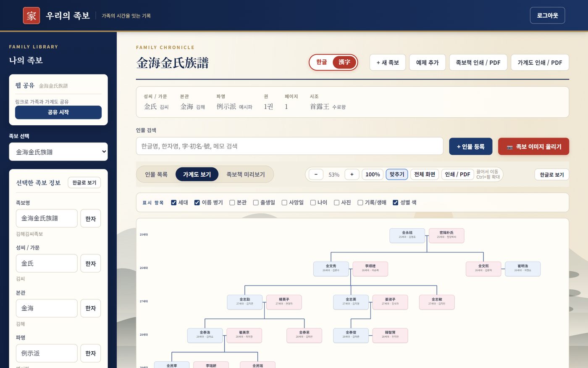Click 가계도 인쇄 / PDF in header
Screen dimensions: 588x368
click(540, 63)
